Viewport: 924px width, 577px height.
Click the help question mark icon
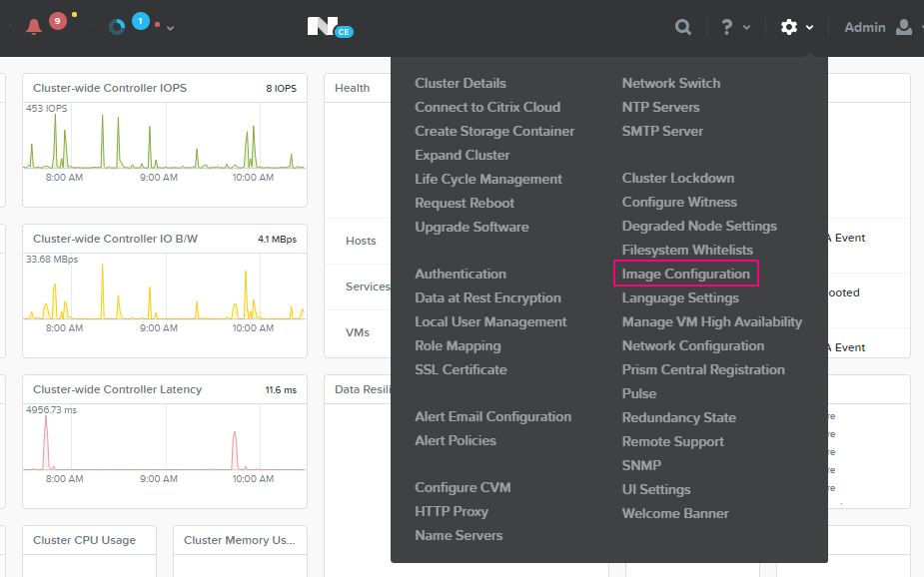727,27
